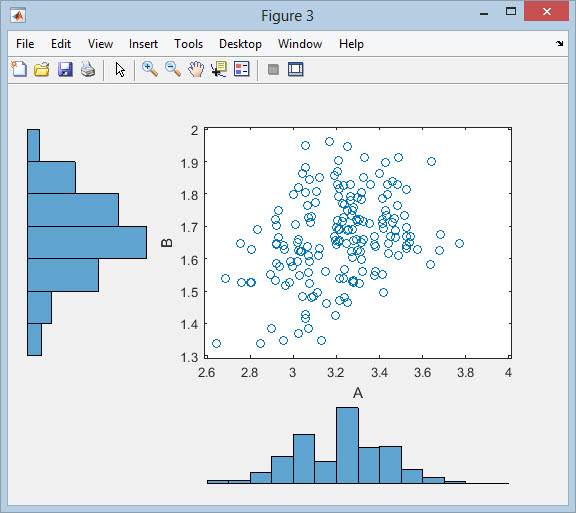The image size is (576, 513).
Task: Activate the Zoom Out magnifier tool
Action: (173, 69)
